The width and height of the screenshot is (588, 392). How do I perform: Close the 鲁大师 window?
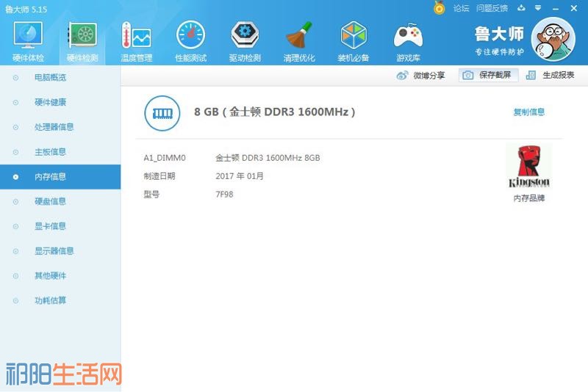(x=574, y=8)
